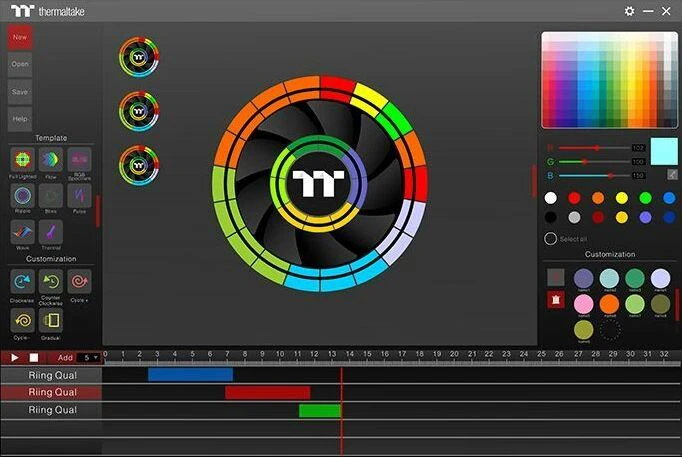Choose the light teal name2 custom color

click(x=609, y=278)
